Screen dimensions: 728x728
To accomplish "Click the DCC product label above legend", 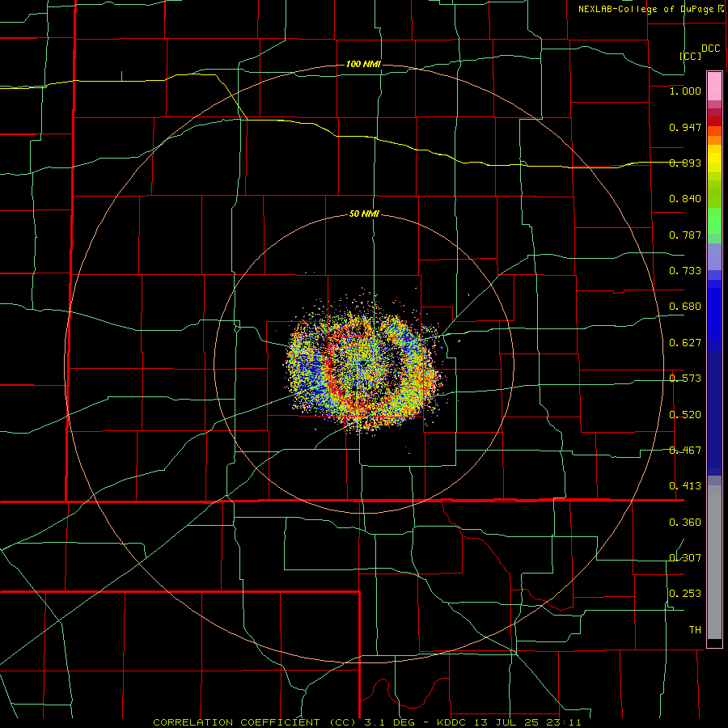I will [710, 49].
